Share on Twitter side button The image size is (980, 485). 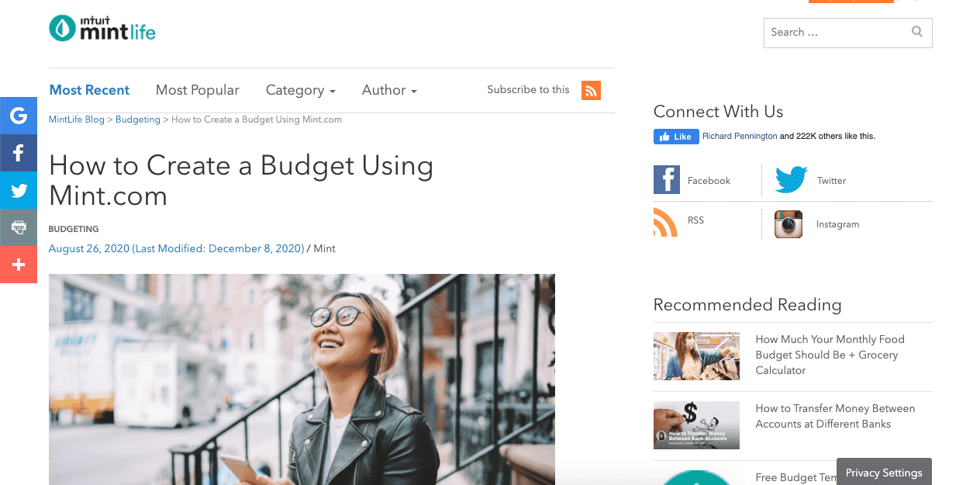point(19,190)
